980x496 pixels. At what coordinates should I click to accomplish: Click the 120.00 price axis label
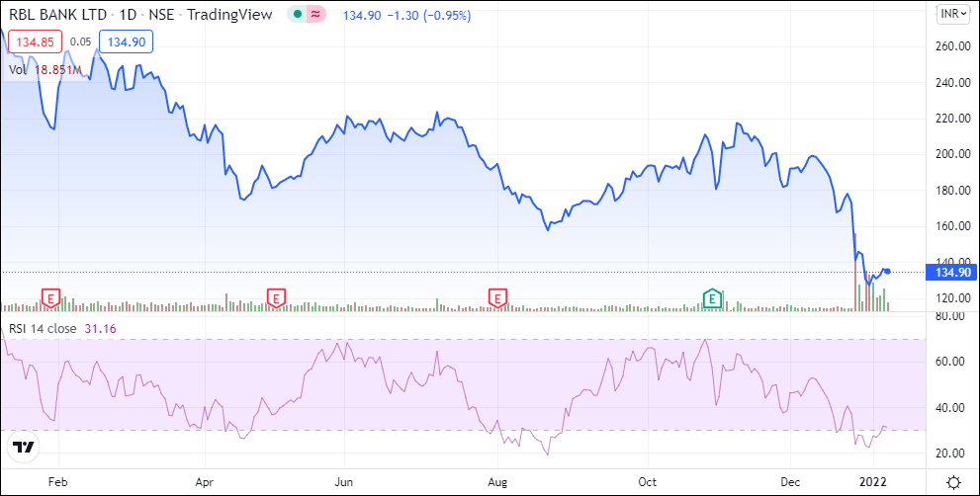[x=952, y=298]
